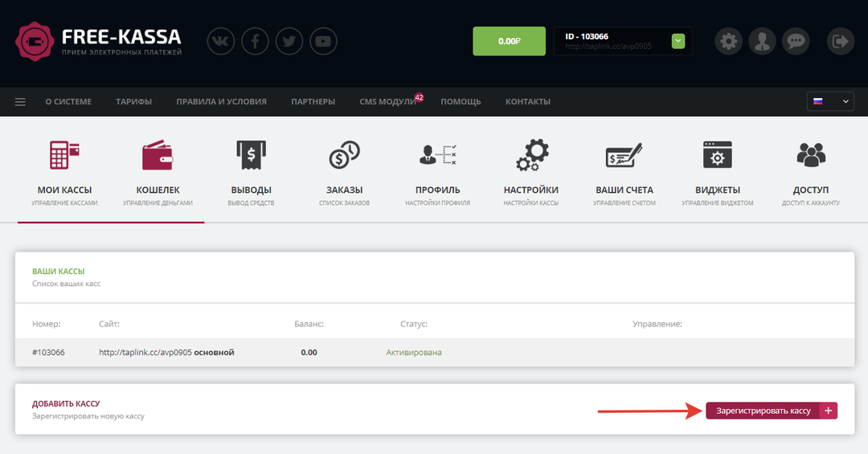The image size is (868, 454).
Task: Open the VK social page icon
Action: [221, 41]
